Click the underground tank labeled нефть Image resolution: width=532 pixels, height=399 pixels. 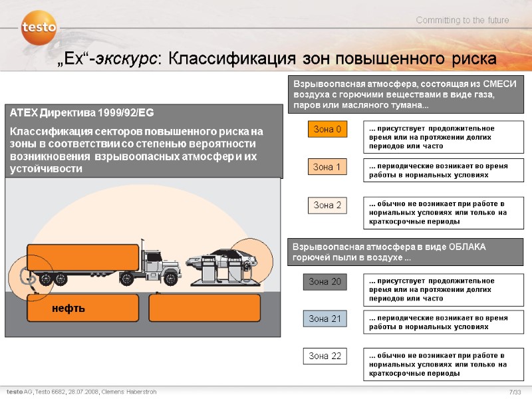pos(82,308)
